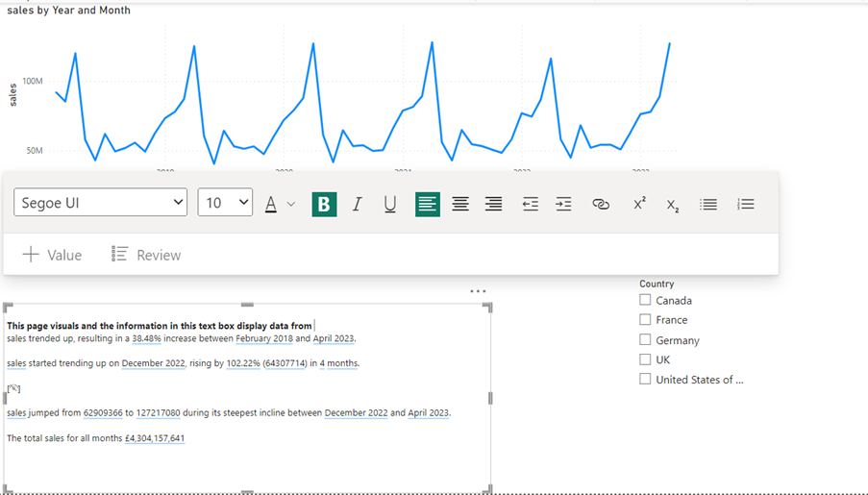Click the 100M axis label
The image size is (868, 495).
click(x=32, y=81)
